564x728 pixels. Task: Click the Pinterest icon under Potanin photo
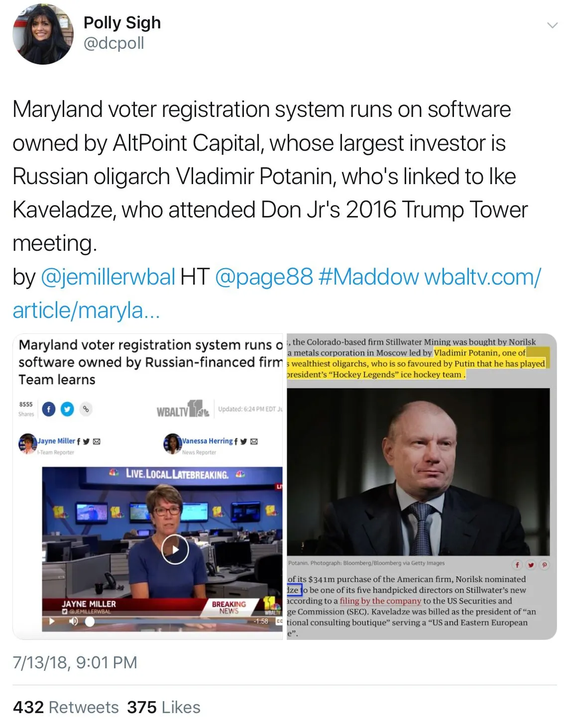click(x=545, y=565)
